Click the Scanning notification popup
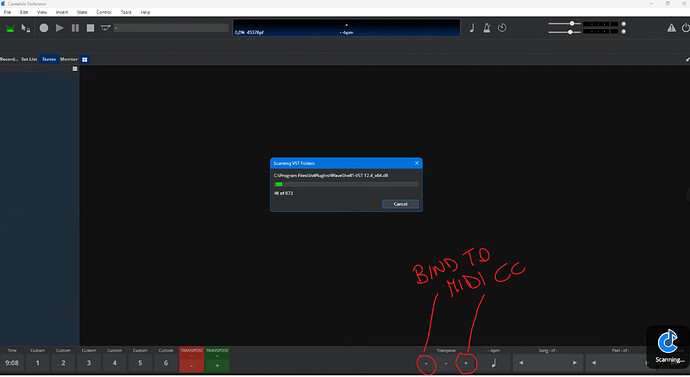This screenshot has width=690, height=377. point(668,347)
